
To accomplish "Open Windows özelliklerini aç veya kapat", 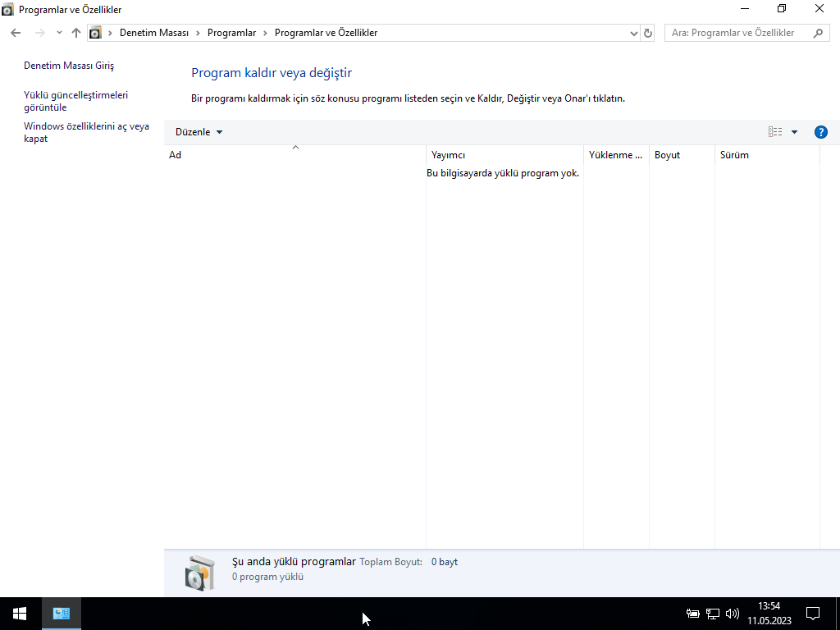I will 86,132.
